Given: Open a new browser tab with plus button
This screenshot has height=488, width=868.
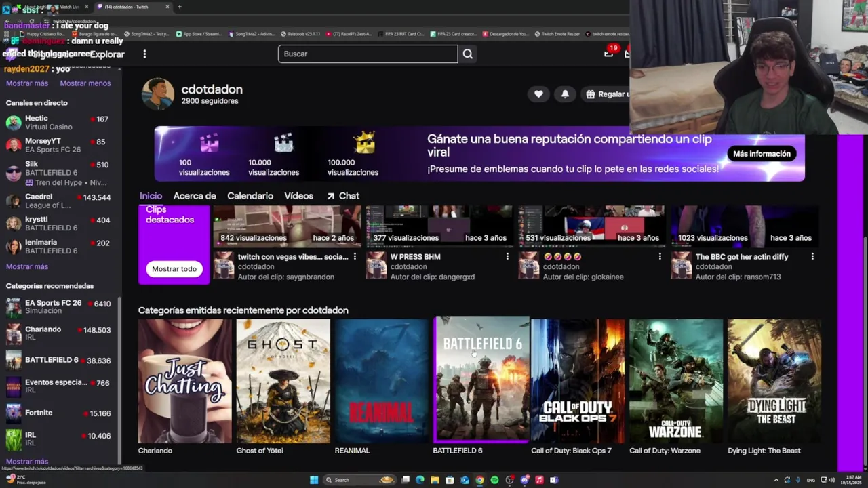Looking at the screenshot, I should [179, 7].
